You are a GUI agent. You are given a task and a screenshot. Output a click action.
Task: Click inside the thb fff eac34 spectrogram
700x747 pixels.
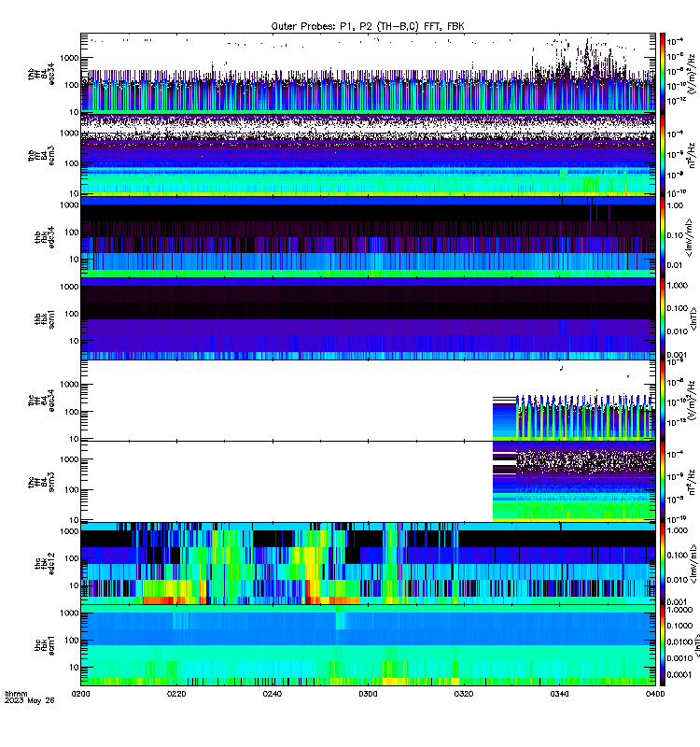pyautogui.click(x=368, y=74)
